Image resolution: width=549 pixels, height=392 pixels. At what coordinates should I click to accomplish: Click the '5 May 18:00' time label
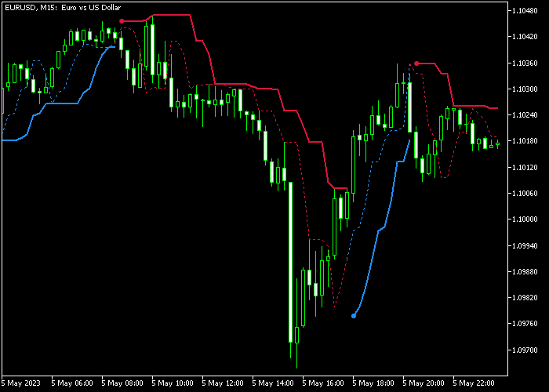click(373, 383)
